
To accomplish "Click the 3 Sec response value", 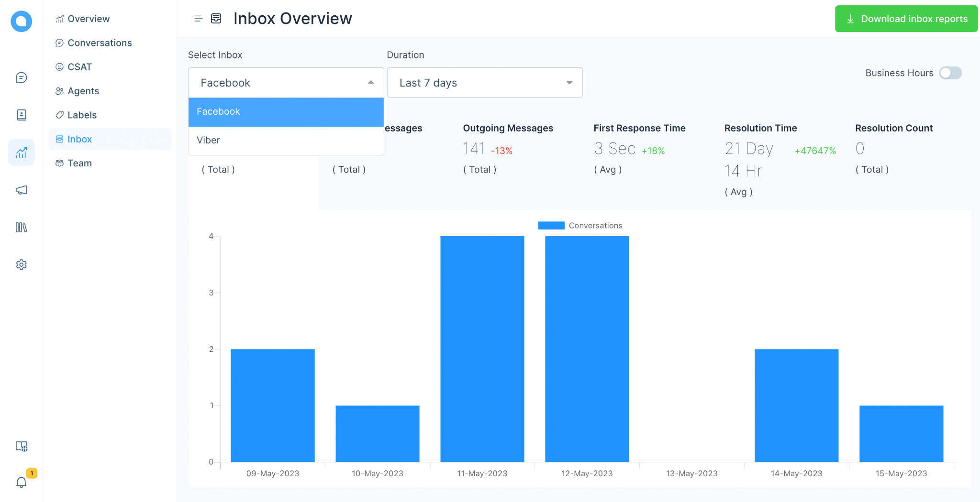I will click(x=615, y=149).
